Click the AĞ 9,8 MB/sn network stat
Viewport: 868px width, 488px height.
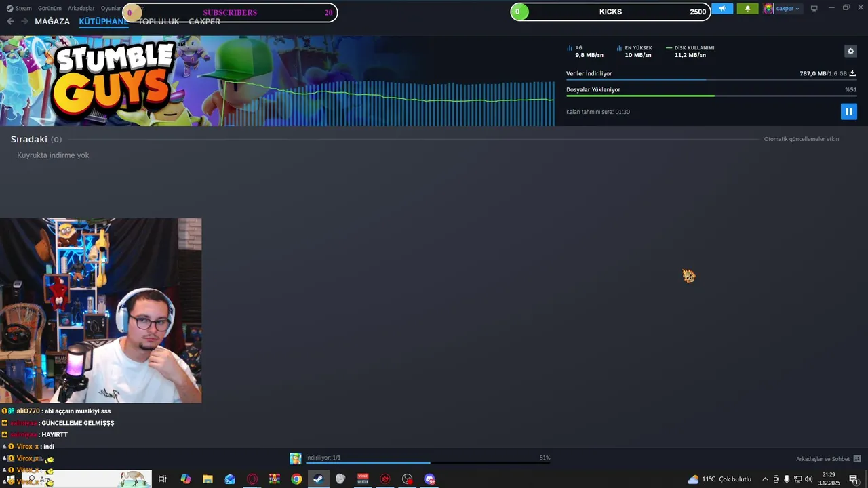point(585,52)
